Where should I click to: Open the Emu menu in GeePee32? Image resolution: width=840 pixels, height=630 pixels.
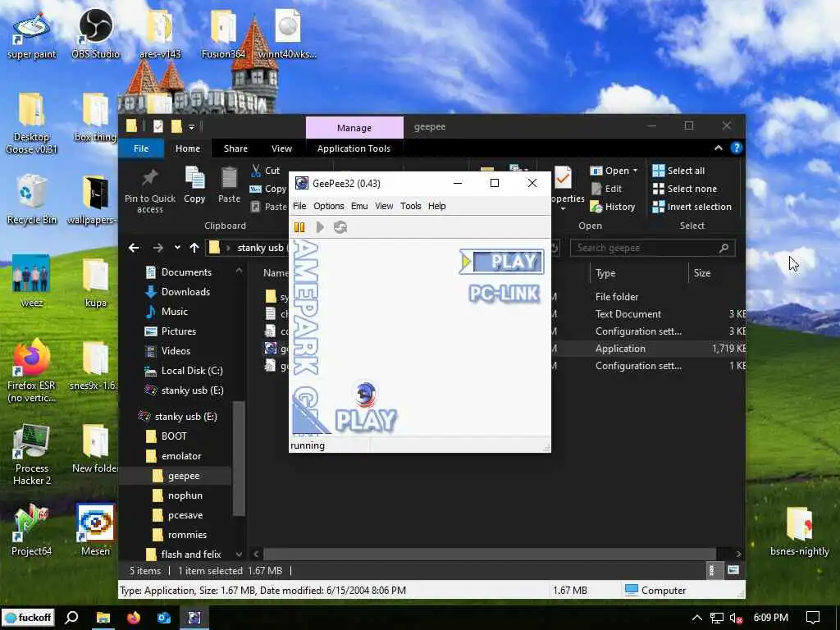pos(359,206)
